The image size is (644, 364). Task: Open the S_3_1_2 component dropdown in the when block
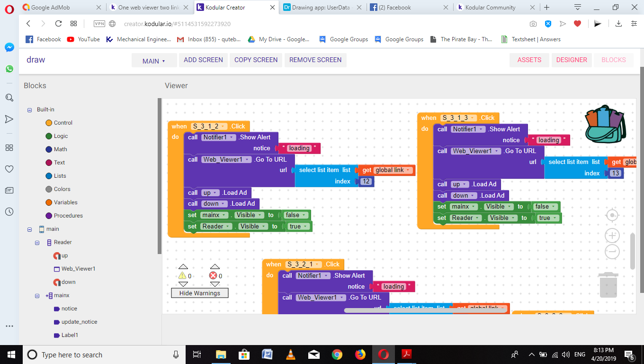pos(209,126)
